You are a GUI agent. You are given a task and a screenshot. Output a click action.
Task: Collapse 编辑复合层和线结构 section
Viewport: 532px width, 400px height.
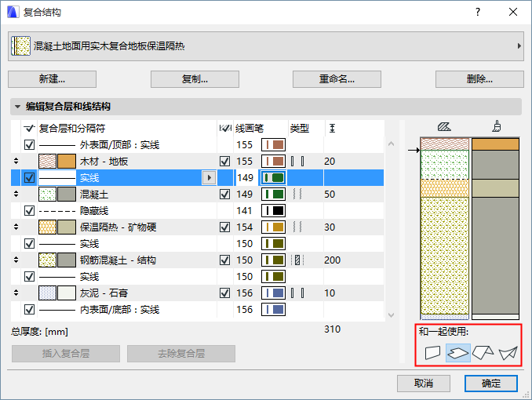tap(17, 107)
